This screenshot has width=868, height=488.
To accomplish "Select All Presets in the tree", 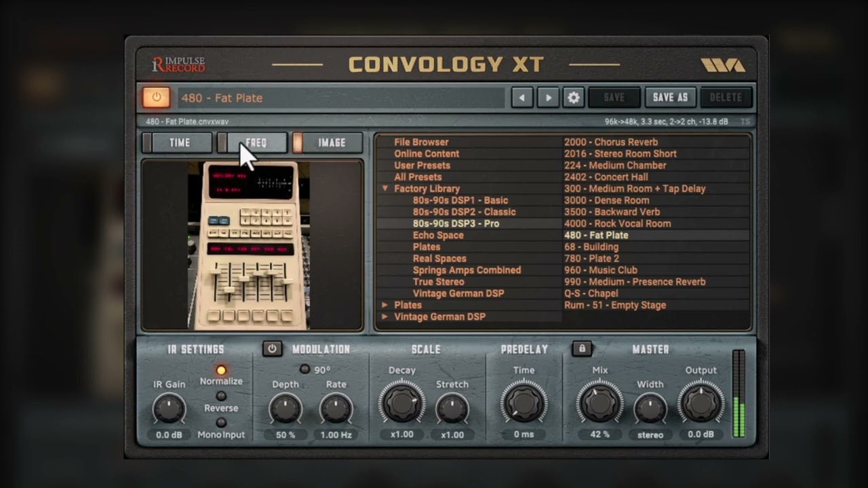I will [x=418, y=177].
